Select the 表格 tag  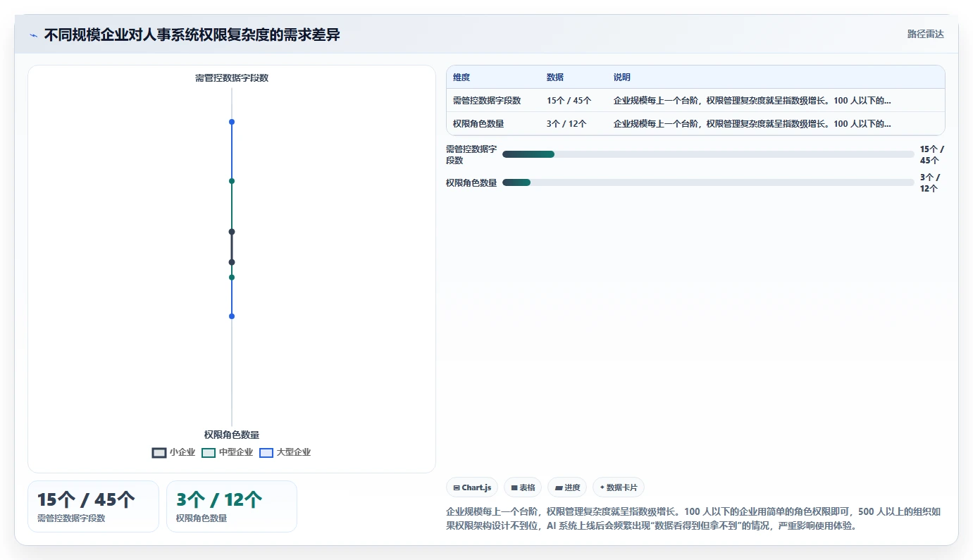[523, 487]
